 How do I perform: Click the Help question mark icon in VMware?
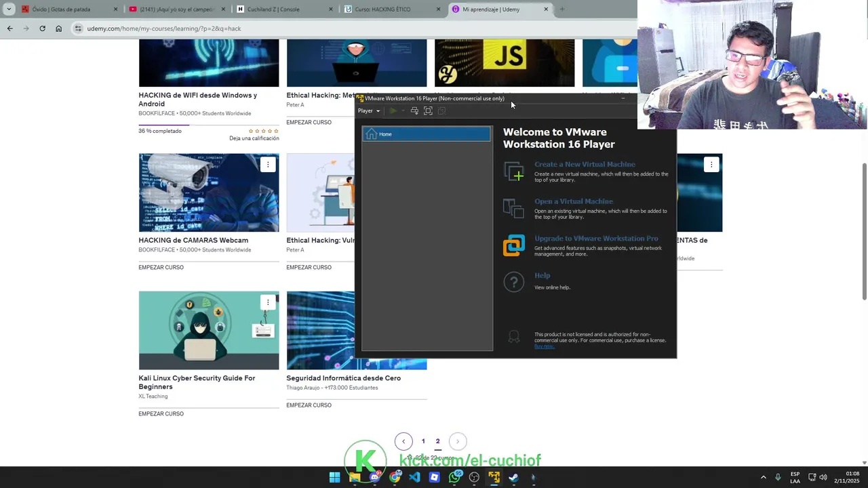pos(513,282)
